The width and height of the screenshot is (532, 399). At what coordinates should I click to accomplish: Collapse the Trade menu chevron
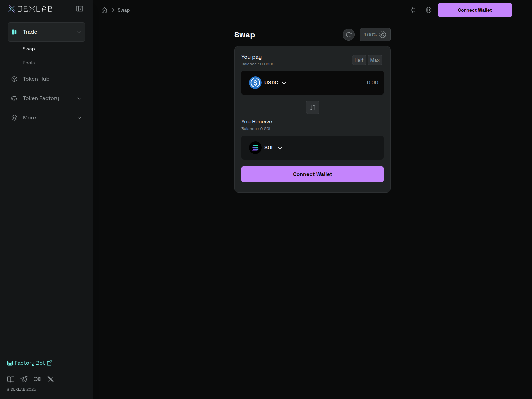[79, 32]
